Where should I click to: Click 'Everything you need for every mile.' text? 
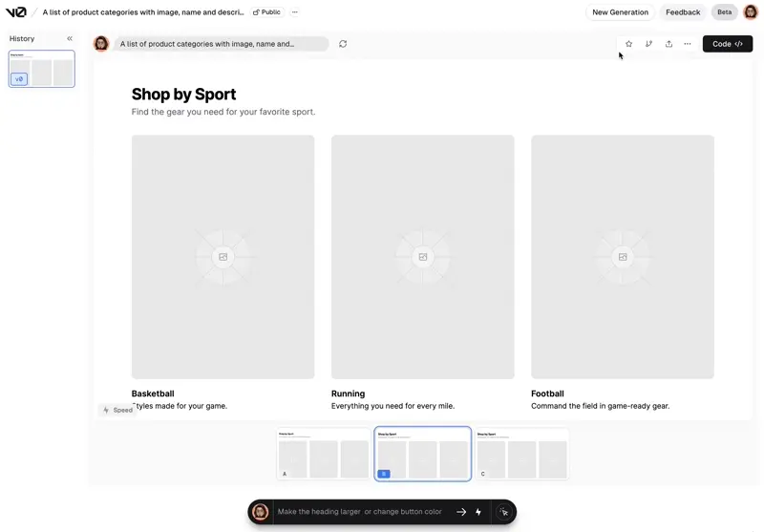point(393,406)
